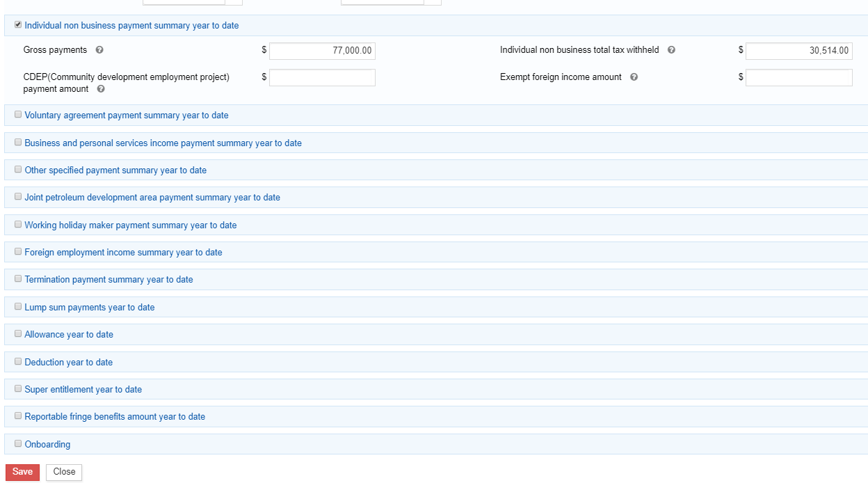Expand Termination payment summary year to date
The height and width of the screenshot is (483, 868).
pos(108,280)
